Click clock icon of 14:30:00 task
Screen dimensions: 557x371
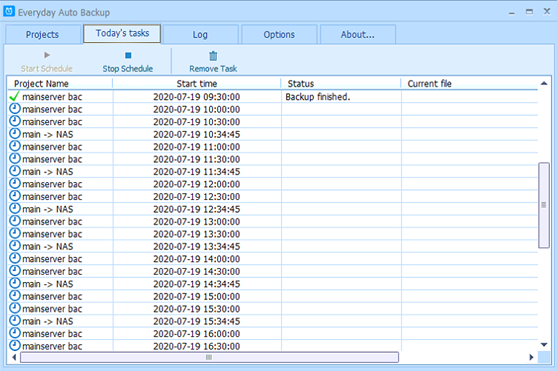(x=15, y=270)
